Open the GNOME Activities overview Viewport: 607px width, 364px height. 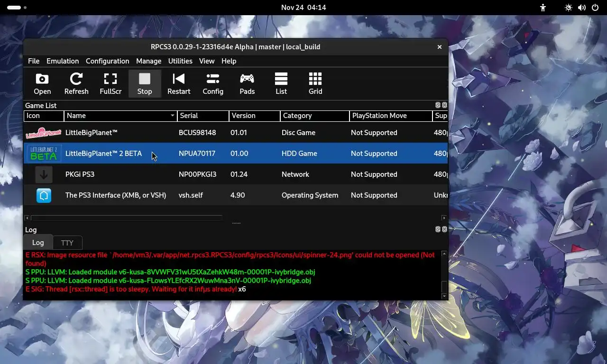tap(17, 8)
